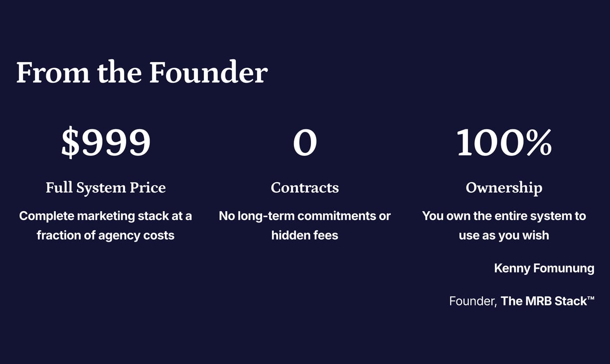610x364 pixels.
Task: Click the trademark symbol after Stack
Action: tap(591, 298)
